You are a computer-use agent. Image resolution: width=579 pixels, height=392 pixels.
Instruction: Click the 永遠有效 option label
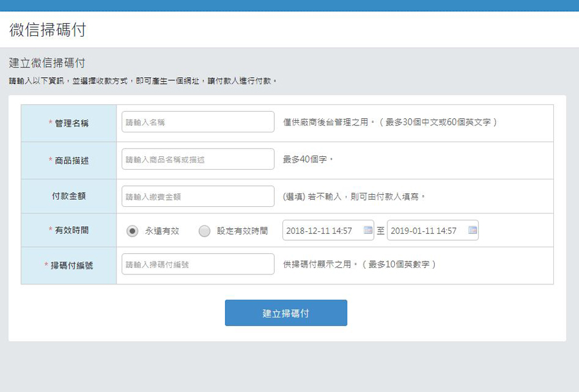point(162,231)
